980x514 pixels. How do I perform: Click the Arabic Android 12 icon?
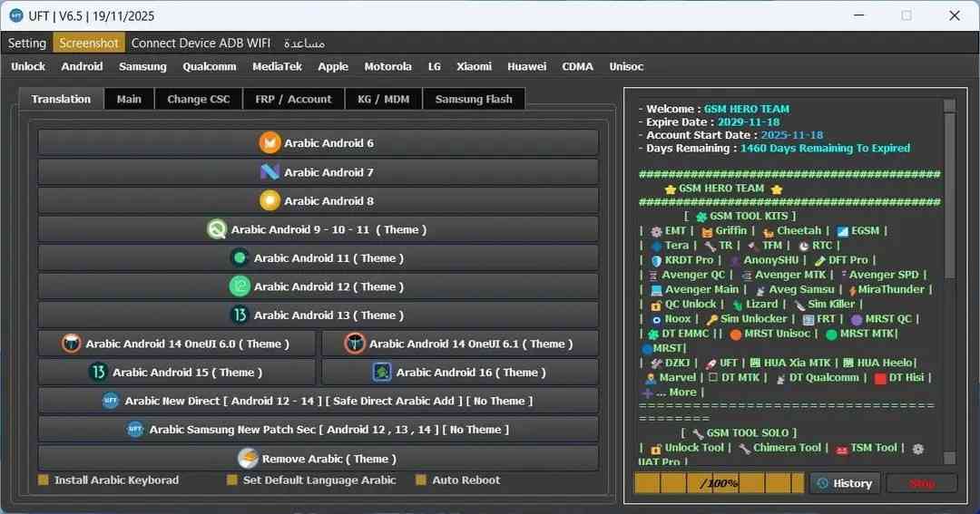pyautogui.click(x=240, y=286)
